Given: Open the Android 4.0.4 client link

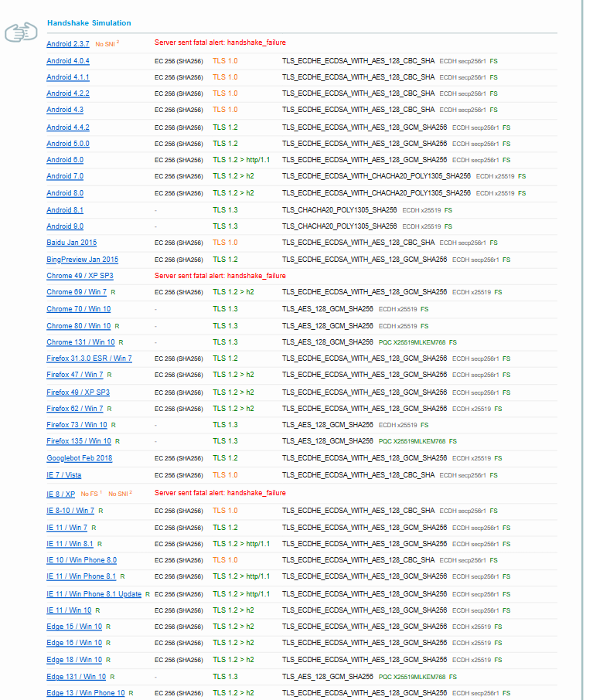Looking at the screenshot, I should [68, 61].
